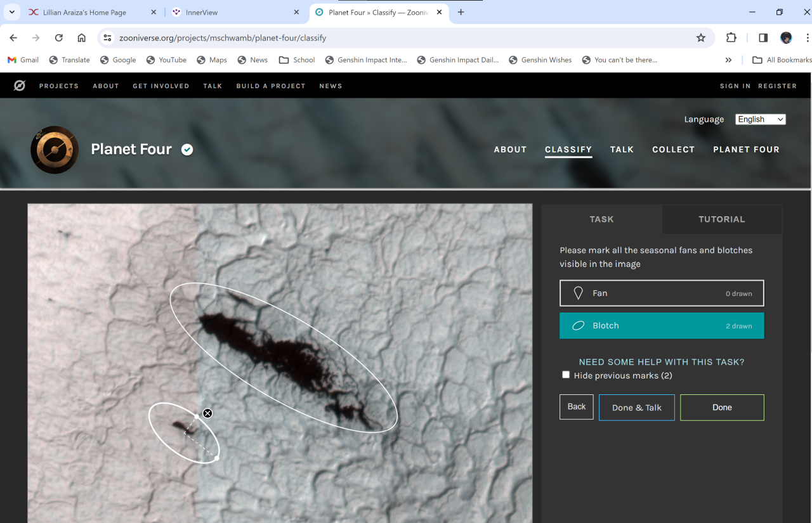812x523 pixels.
Task: Select the Fan drawing tool
Action: [662, 294]
